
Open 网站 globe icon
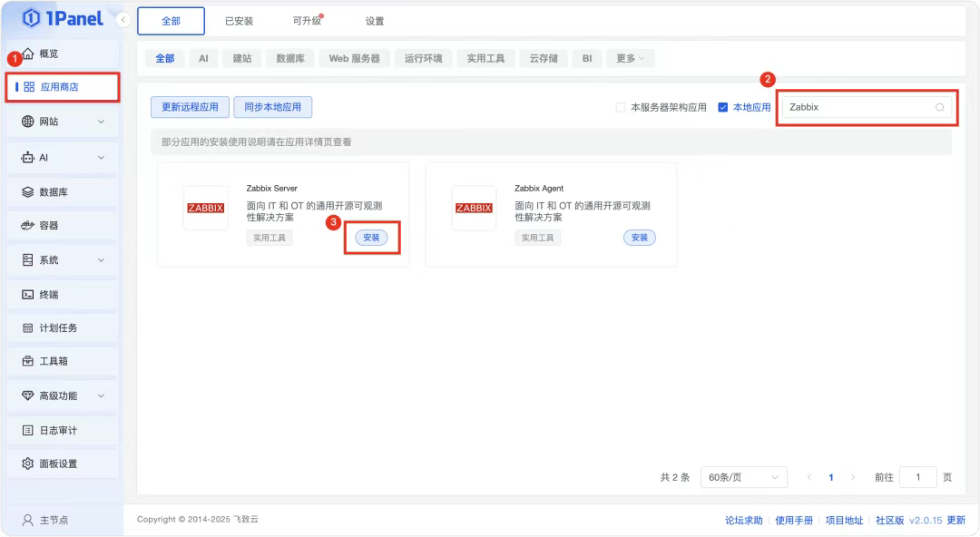point(27,122)
